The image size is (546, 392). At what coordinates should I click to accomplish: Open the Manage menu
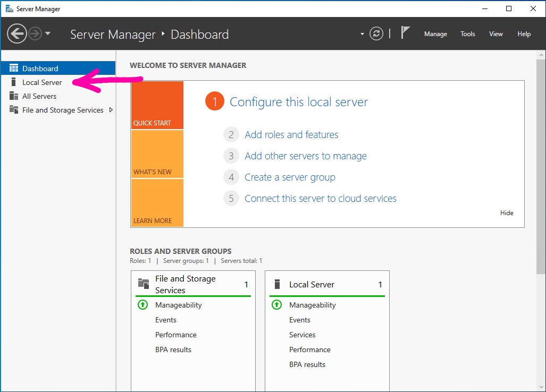(x=435, y=34)
